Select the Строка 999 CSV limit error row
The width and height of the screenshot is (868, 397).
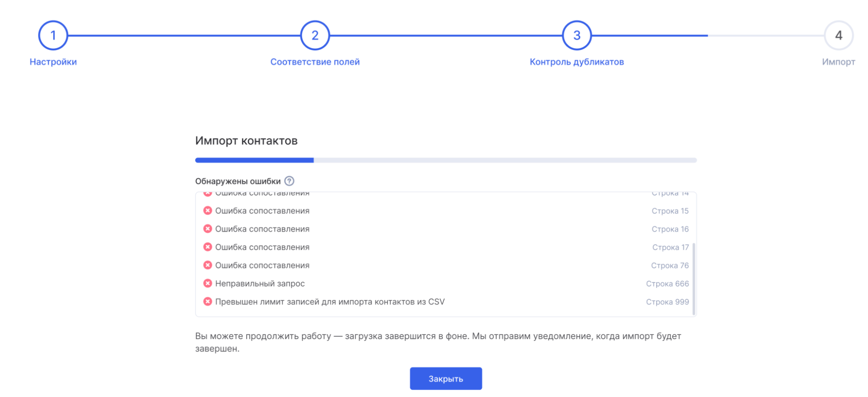click(x=446, y=302)
